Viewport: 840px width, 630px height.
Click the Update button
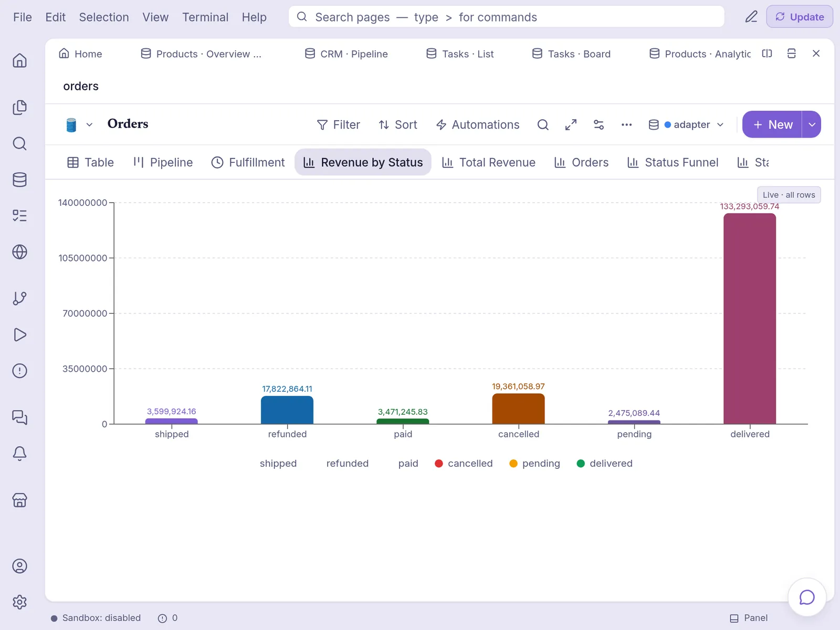[x=800, y=17]
